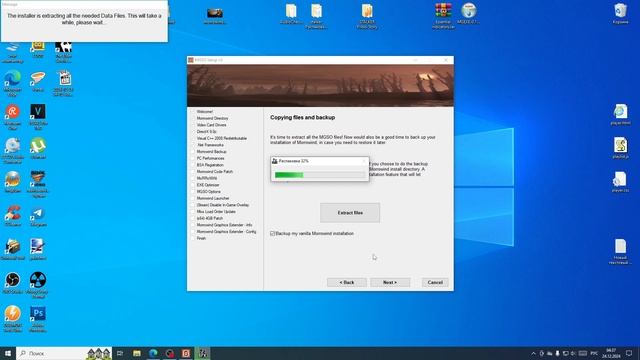Screen dimensions: 640x360
Task: Switch to Edge browser on the taskbar
Action: point(153,353)
